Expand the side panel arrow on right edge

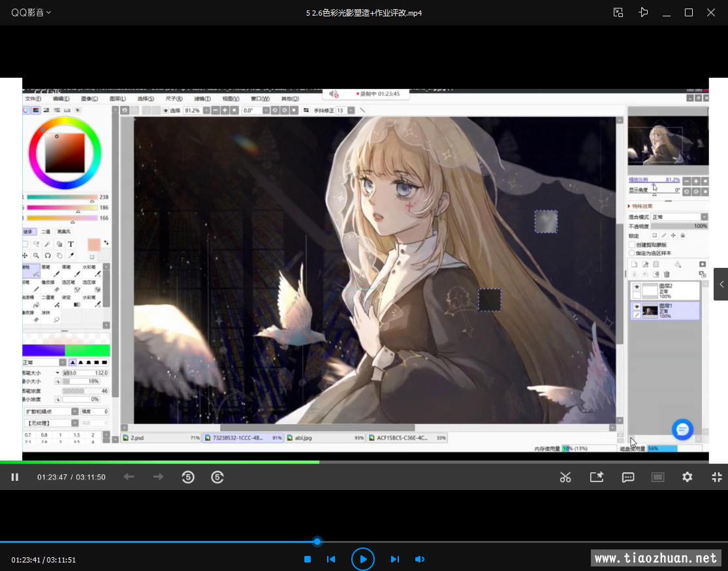[x=721, y=284]
